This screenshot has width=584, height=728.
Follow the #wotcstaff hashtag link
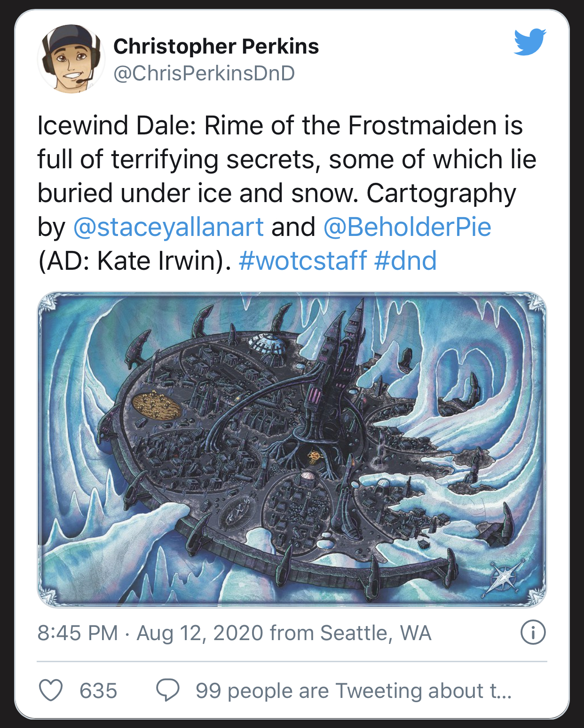click(x=302, y=261)
